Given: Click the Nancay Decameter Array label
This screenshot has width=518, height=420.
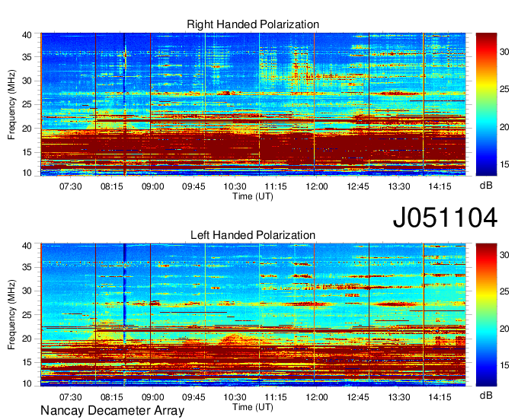Looking at the screenshot, I should click(x=112, y=411).
